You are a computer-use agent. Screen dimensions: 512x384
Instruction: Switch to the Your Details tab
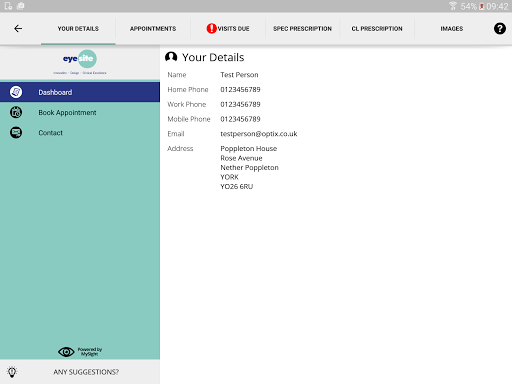[78, 29]
